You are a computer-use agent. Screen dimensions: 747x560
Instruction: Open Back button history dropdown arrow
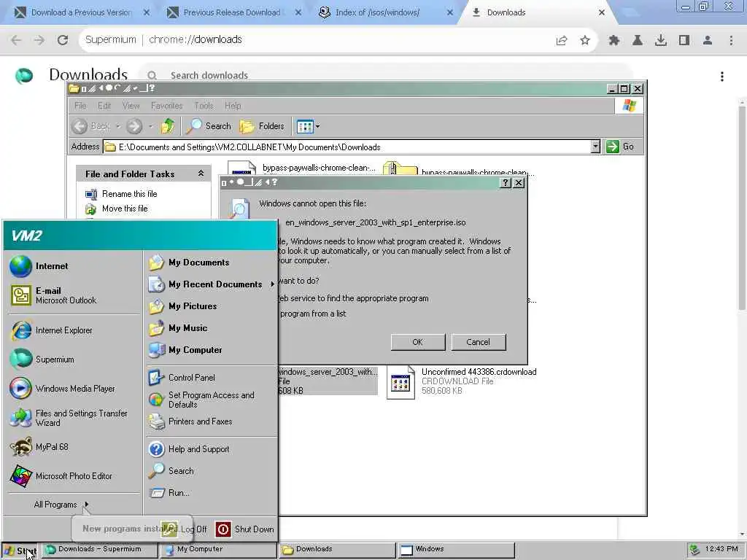(x=118, y=126)
